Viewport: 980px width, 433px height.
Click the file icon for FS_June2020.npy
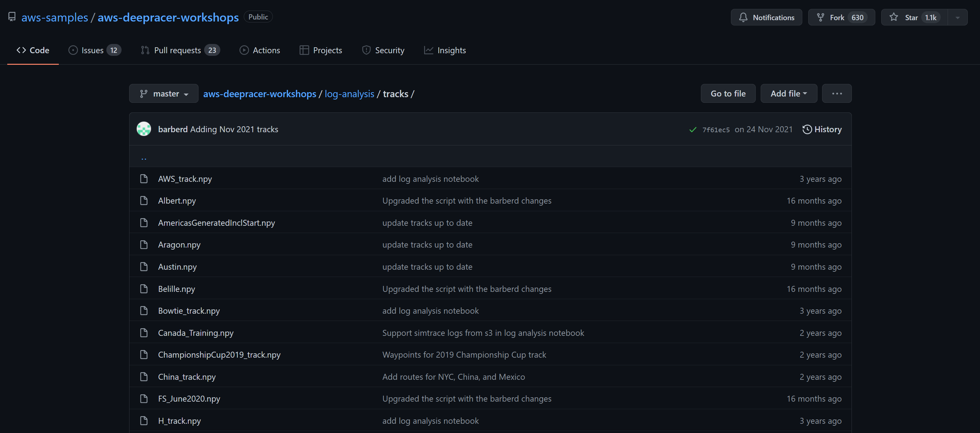(x=144, y=399)
